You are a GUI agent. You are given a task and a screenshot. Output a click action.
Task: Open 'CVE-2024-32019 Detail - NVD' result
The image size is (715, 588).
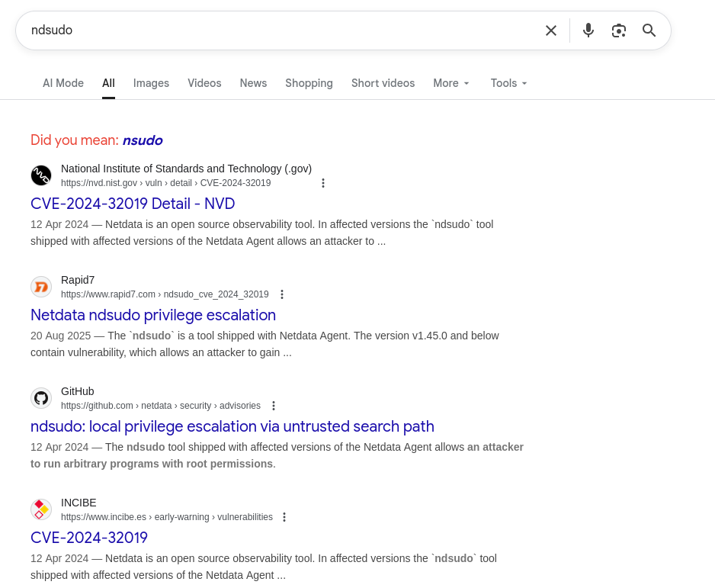tap(133, 204)
